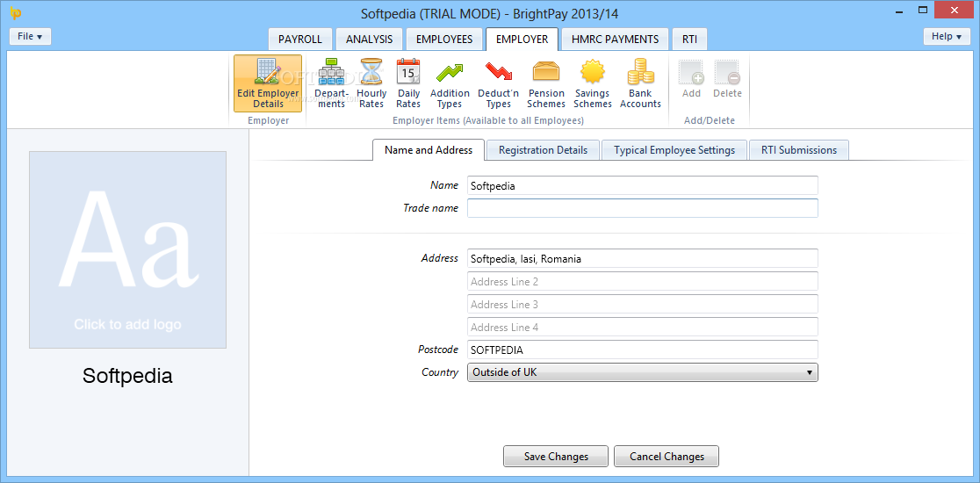Select the EMPLOYER tab
Image resolution: width=980 pixels, height=483 pixels.
(522, 39)
